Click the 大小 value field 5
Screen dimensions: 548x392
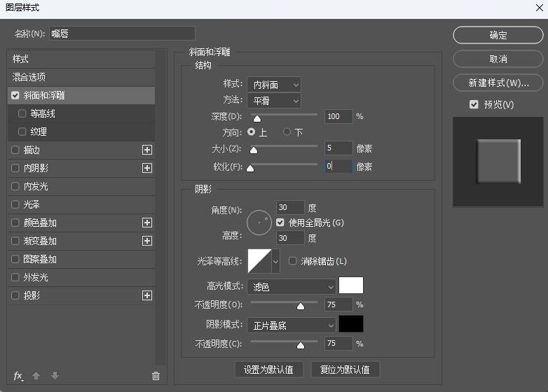338,148
